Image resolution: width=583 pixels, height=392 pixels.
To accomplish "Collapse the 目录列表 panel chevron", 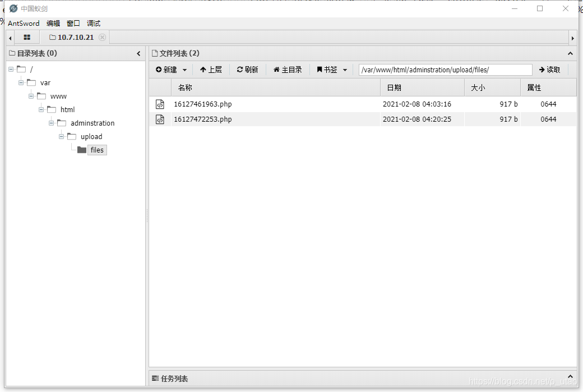I will click(138, 53).
